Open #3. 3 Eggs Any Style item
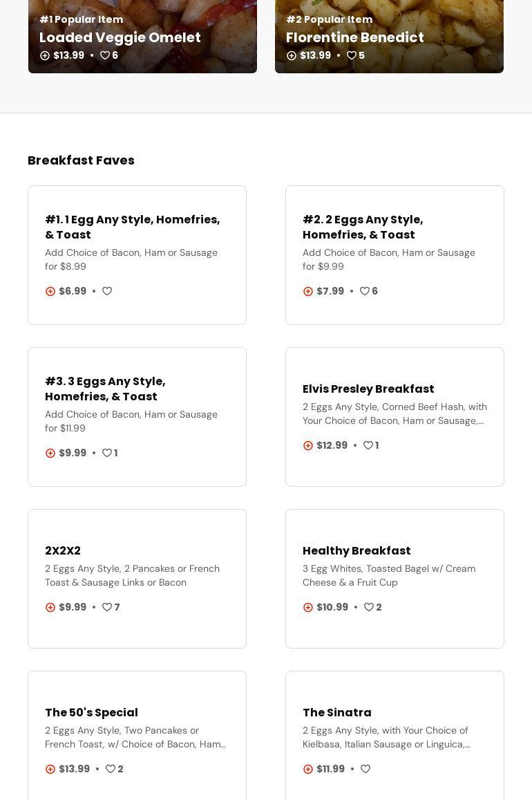 [105, 389]
